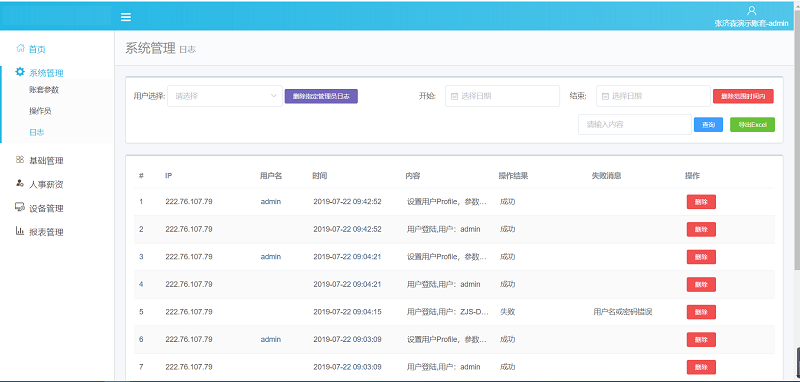The image size is (800, 382).
Task: Click the 请输入内容 search input field
Action: point(635,124)
